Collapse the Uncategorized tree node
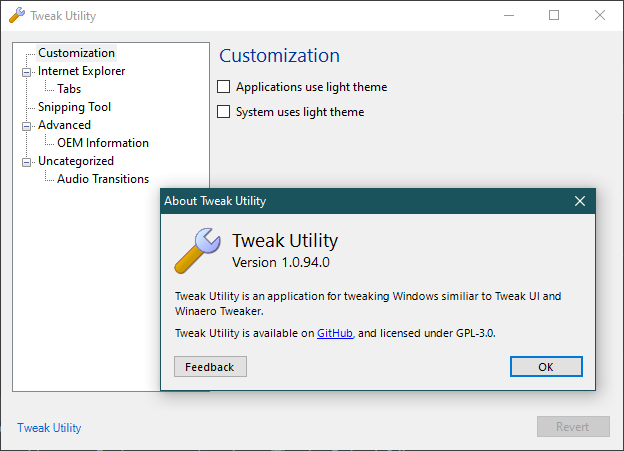 [26, 162]
